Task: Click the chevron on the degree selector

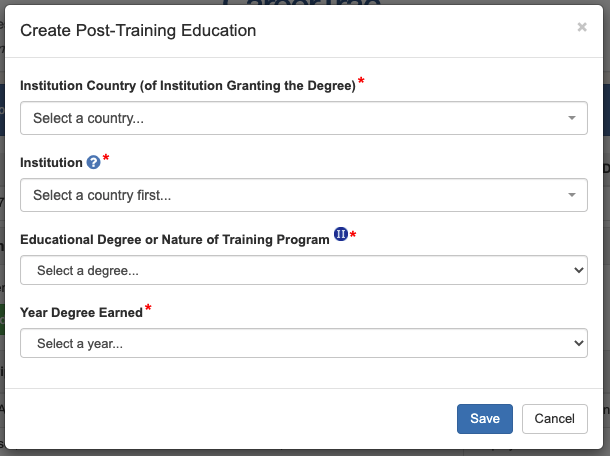Action: [x=577, y=270]
